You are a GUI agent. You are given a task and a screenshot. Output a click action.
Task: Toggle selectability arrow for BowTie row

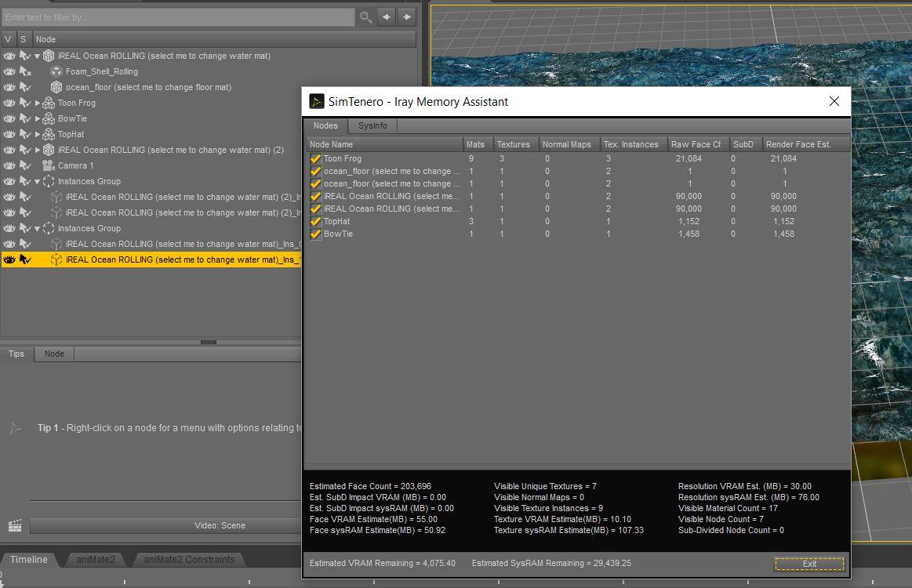25,118
